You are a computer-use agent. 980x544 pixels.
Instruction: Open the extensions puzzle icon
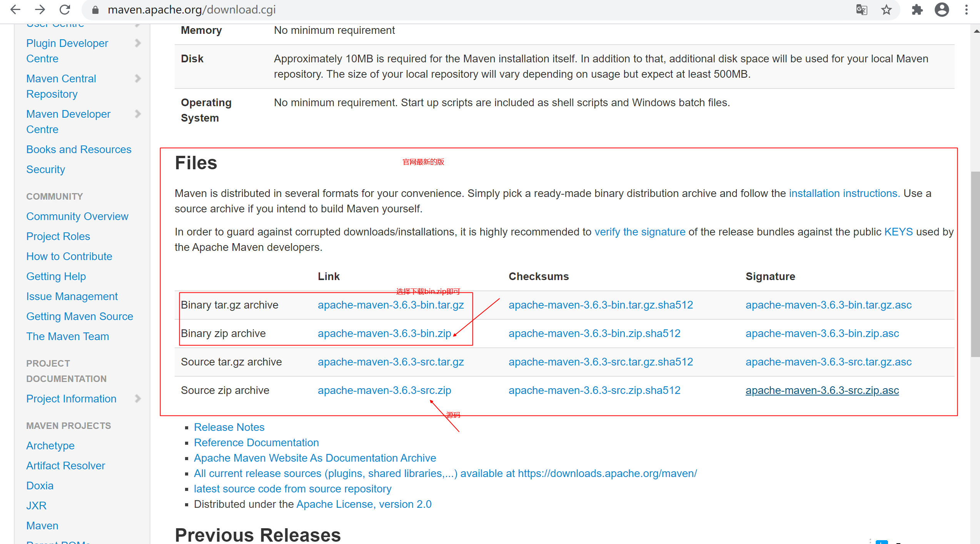click(917, 10)
